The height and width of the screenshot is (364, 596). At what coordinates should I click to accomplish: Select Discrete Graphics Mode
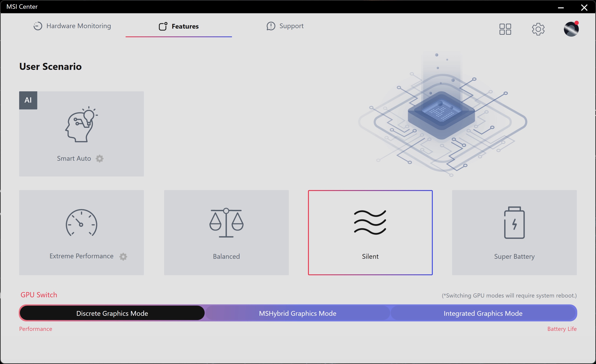click(112, 313)
